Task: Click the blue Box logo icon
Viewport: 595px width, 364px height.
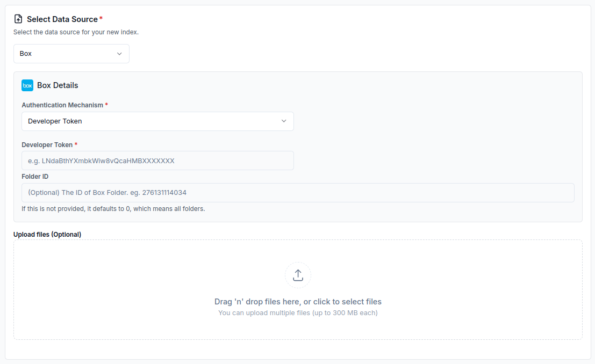Action: (x=27, y=85)
